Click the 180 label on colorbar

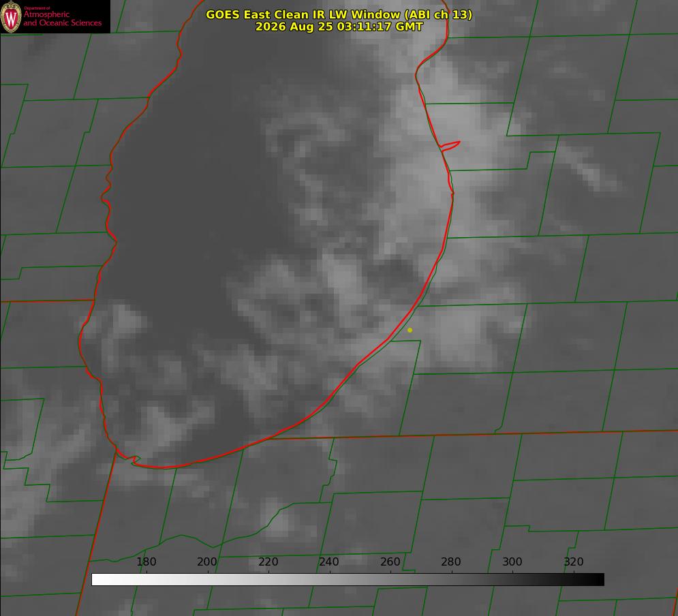[146, 561]
